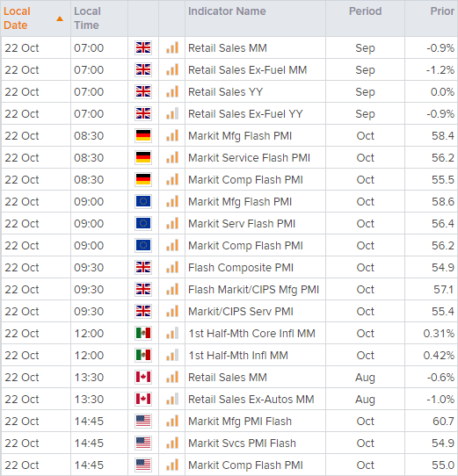The image size is (458, 476).
Task: Sort by the Period column header
Action: point(365,11)
